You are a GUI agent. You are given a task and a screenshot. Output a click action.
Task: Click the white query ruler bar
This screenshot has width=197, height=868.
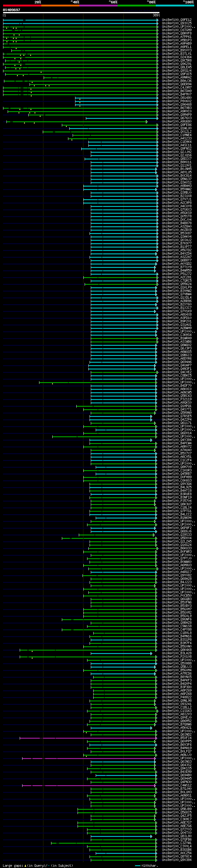click(x=81, y=13)
